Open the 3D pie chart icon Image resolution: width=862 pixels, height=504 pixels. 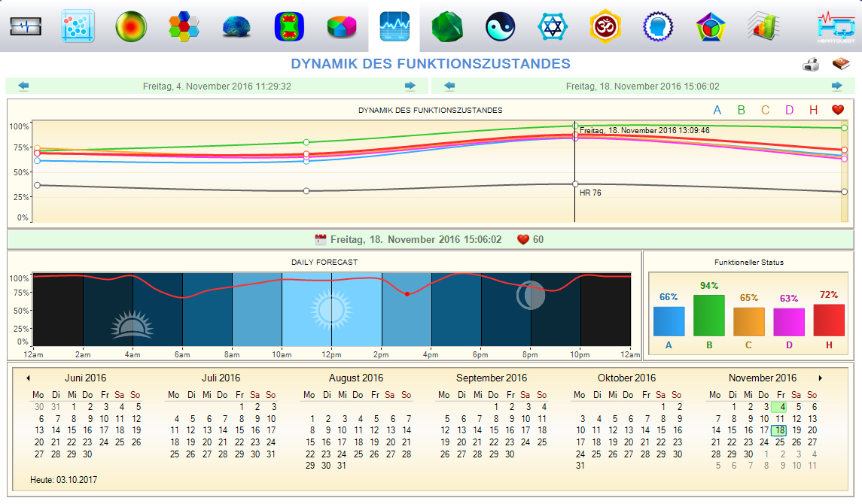click(341, 26)
